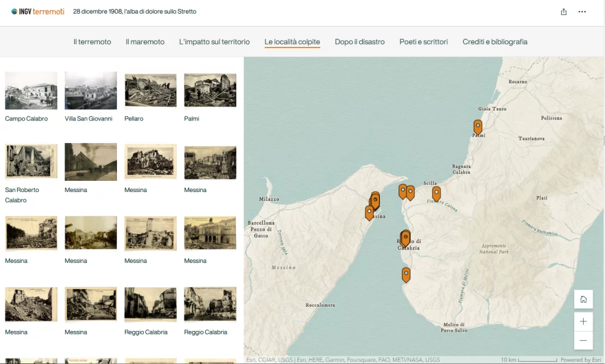The image size is (605, 364).
Task: Open the more options ellipsis menu
Action: coord(582,12)
